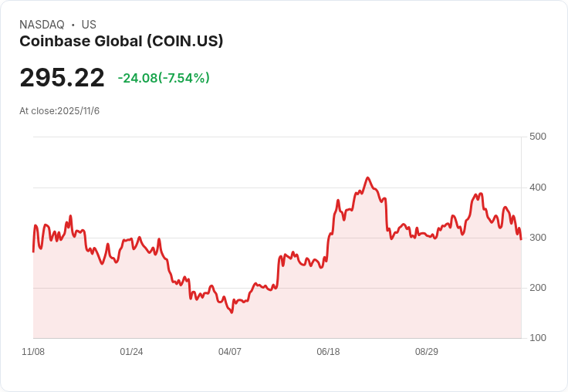Select the 06/18 date on x-axis
Screen dimensions: 568x392
point(328,352)
